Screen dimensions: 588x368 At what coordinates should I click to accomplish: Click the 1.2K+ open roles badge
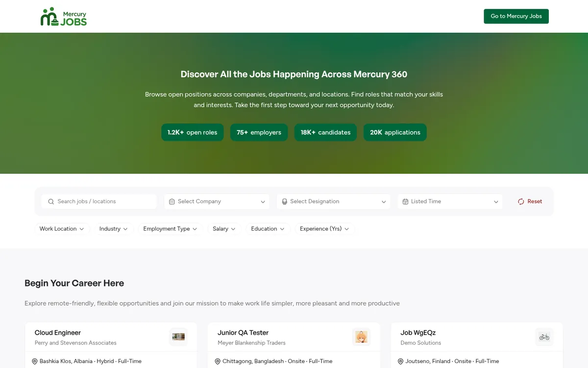(193, 132)
